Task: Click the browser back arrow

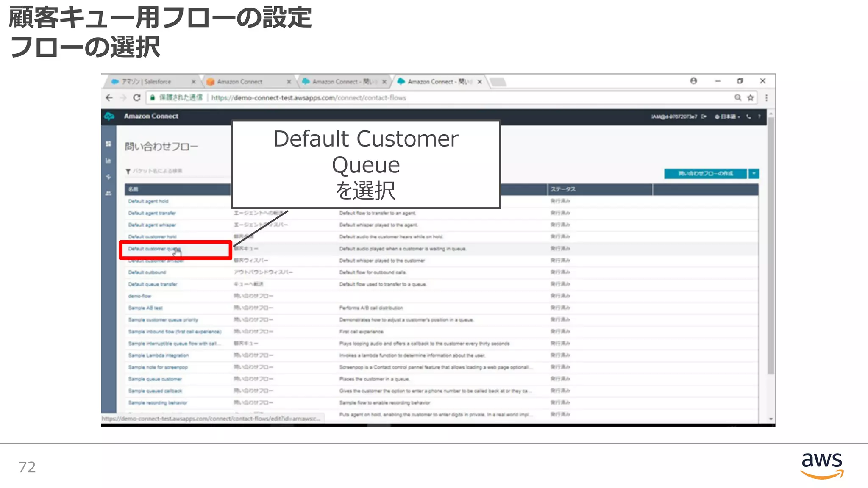Action: point(109,98)
